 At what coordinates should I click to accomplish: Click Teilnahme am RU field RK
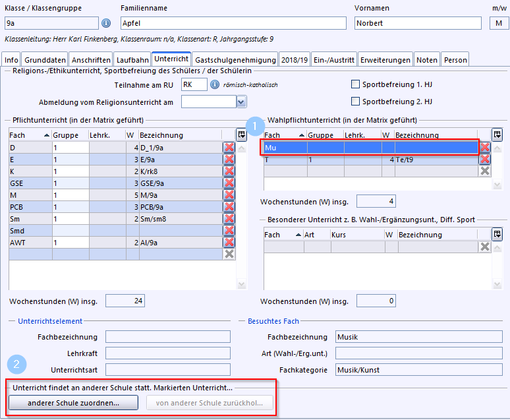194,84
